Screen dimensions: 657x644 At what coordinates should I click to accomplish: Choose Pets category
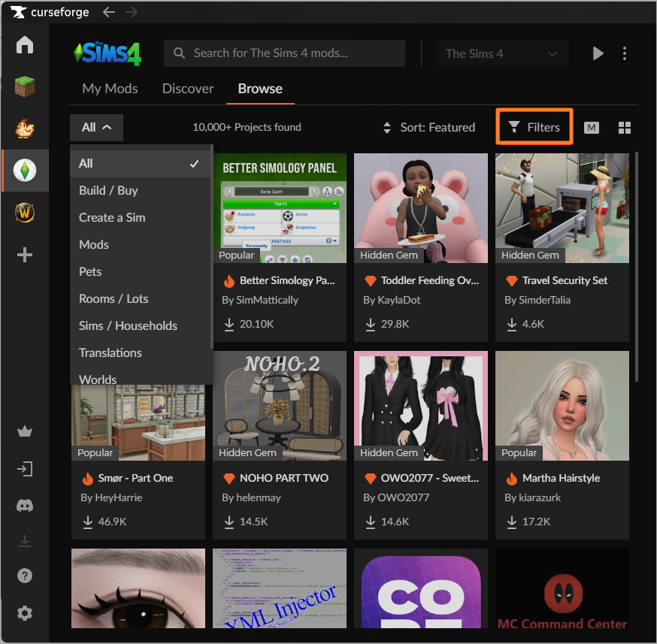(140, 271)
